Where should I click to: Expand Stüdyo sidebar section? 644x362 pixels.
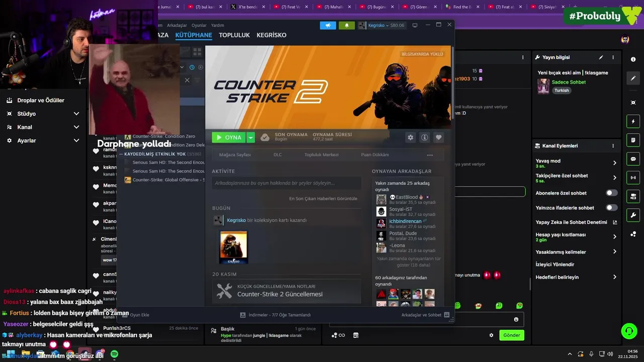[x=76, y=114]
